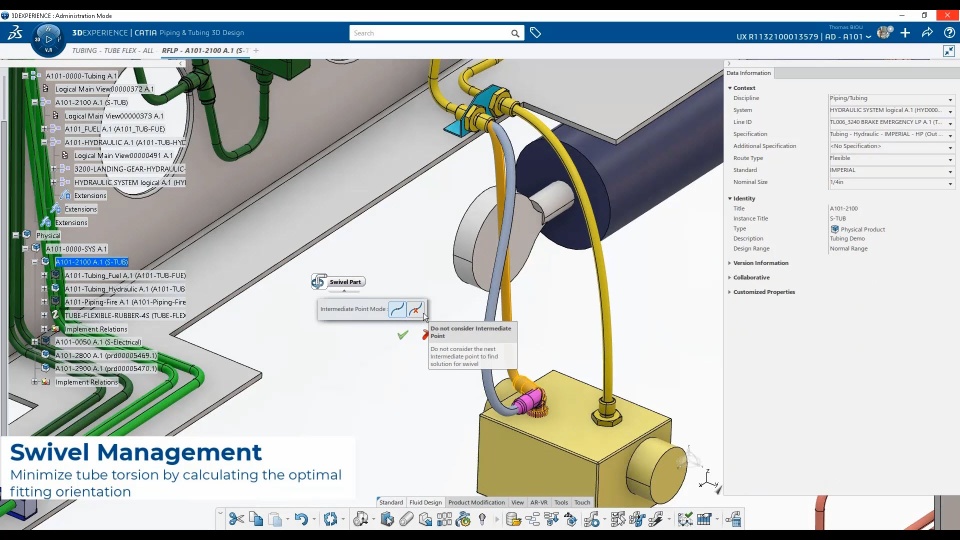The height and width of the screenshot is (540, 960).
Task: Select A101-Tubing_Fuel A.1 tree item
Action: 125,276
